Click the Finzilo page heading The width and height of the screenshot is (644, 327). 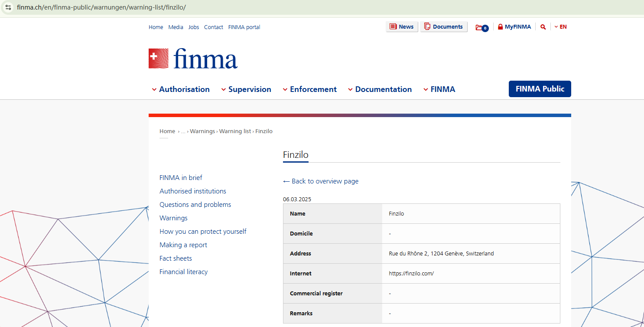pyautogui.click(x=296, y=155)
